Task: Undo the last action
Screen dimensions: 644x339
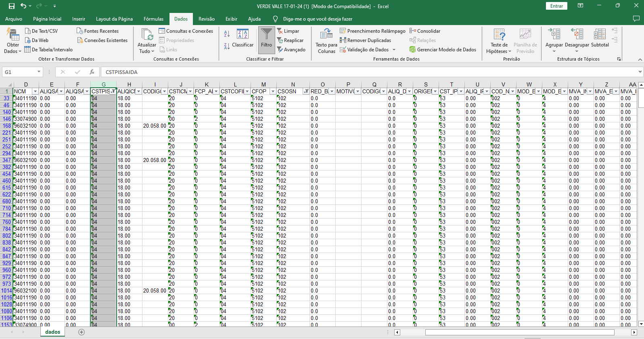Action: pyautogui.click(x=23, y=6)
